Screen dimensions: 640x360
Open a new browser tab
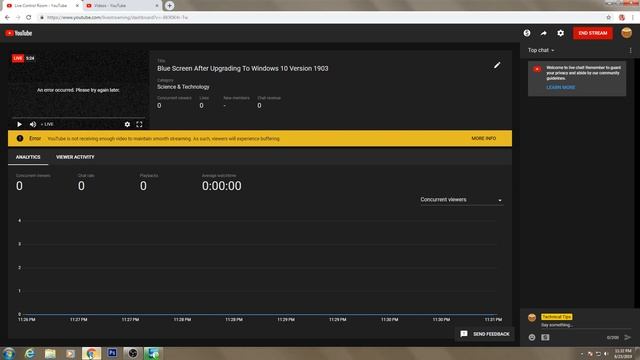tap(169, 5)
